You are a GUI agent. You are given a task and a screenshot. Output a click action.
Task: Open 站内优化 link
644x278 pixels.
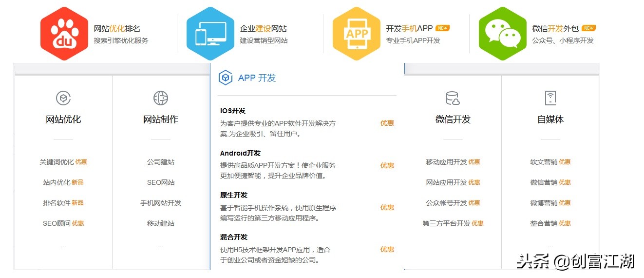point(57,182)
